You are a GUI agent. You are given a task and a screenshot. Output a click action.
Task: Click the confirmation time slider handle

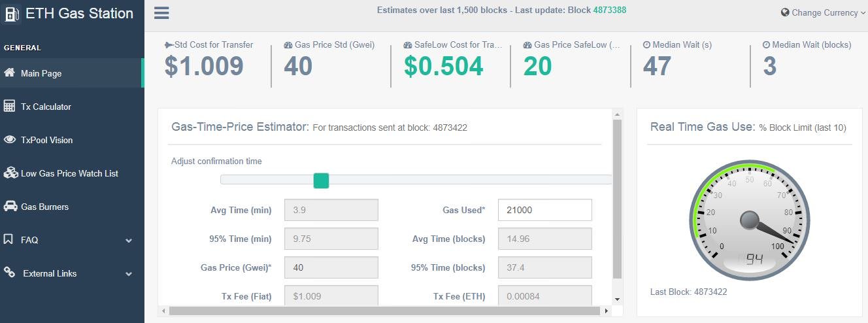(321, 180)
